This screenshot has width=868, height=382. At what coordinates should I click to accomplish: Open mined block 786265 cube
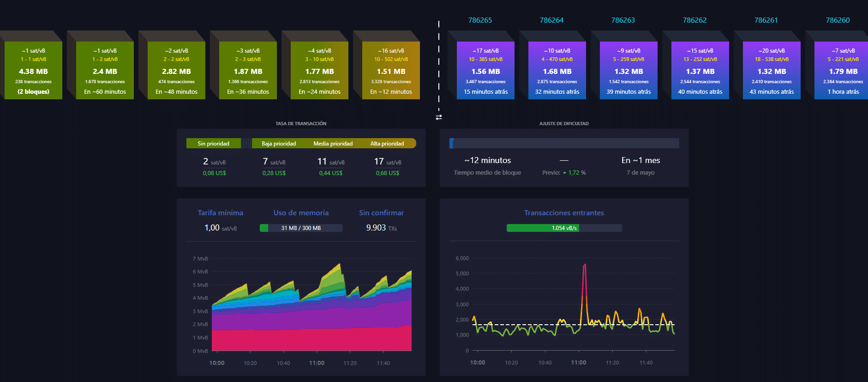485,70
